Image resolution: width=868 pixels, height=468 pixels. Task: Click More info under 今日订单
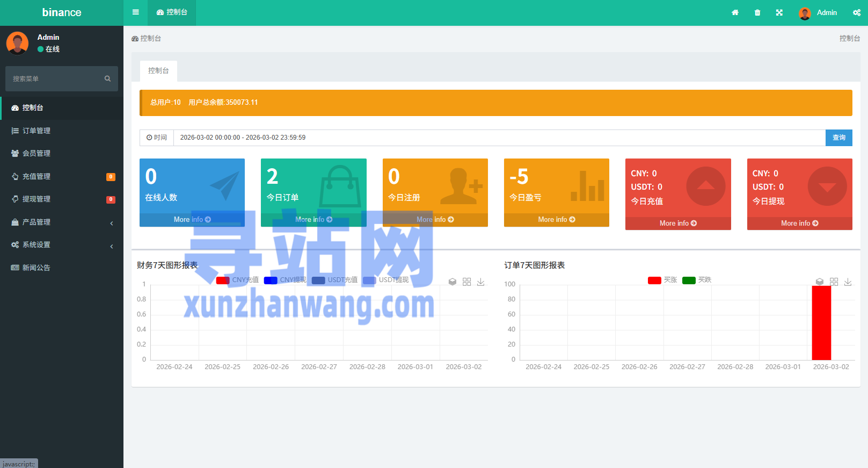[x=313, y=219]
